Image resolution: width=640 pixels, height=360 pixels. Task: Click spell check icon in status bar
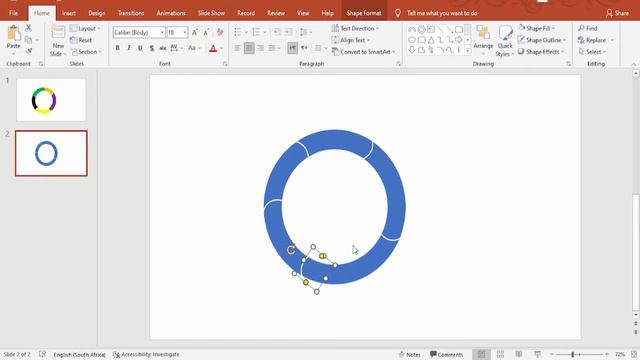coord(42,354)
